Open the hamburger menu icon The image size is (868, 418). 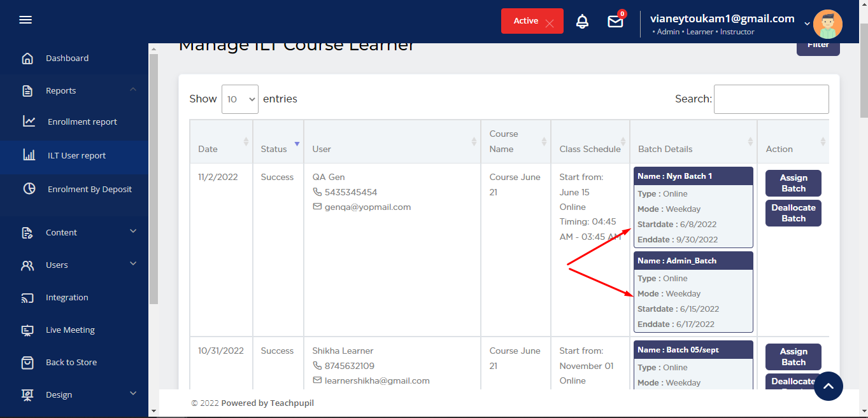point(25,20)
